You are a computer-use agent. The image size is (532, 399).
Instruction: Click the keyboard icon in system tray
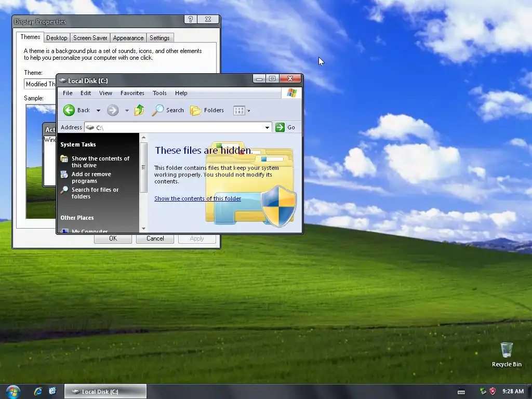[461, 392]
